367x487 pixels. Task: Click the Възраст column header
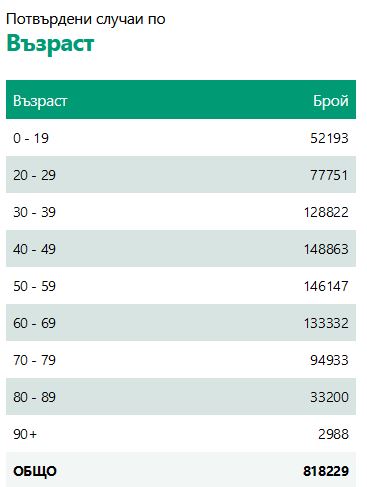pos(40,101)
